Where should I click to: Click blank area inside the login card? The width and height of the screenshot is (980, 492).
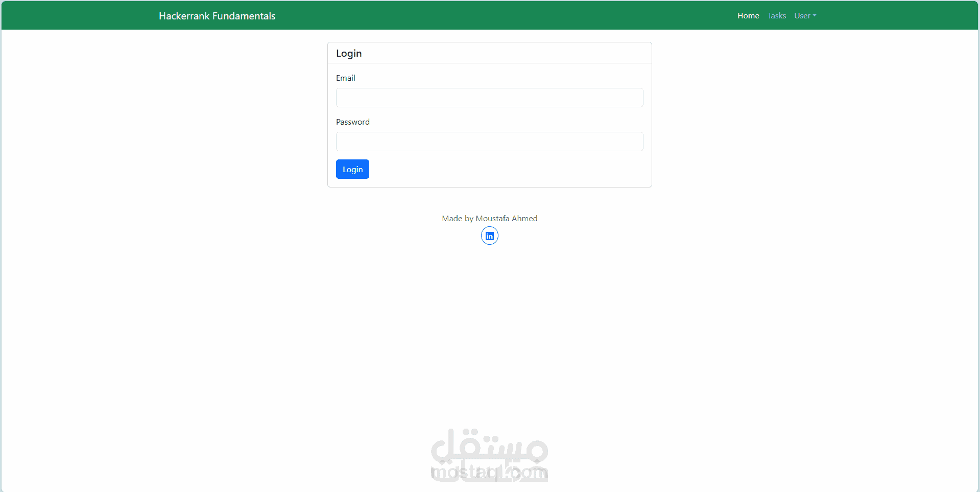[511, 170]
